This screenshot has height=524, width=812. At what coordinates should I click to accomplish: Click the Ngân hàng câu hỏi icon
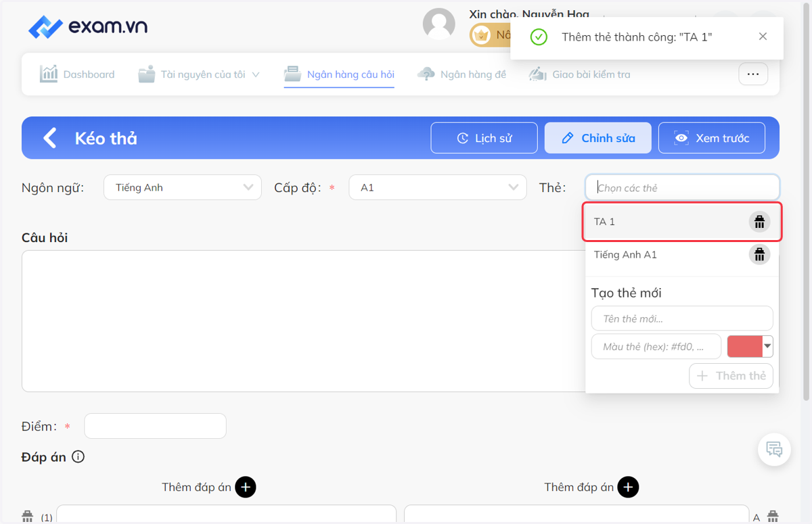(x=292, y=74)
